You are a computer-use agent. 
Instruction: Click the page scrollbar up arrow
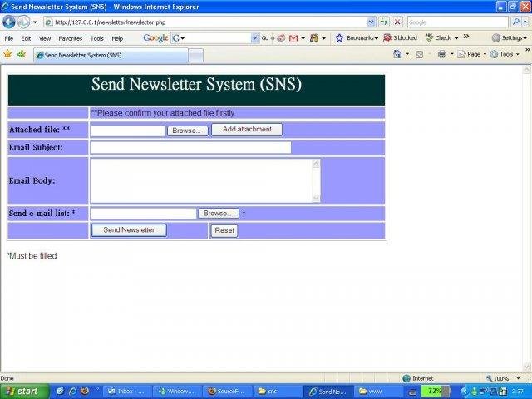point(526,70)
